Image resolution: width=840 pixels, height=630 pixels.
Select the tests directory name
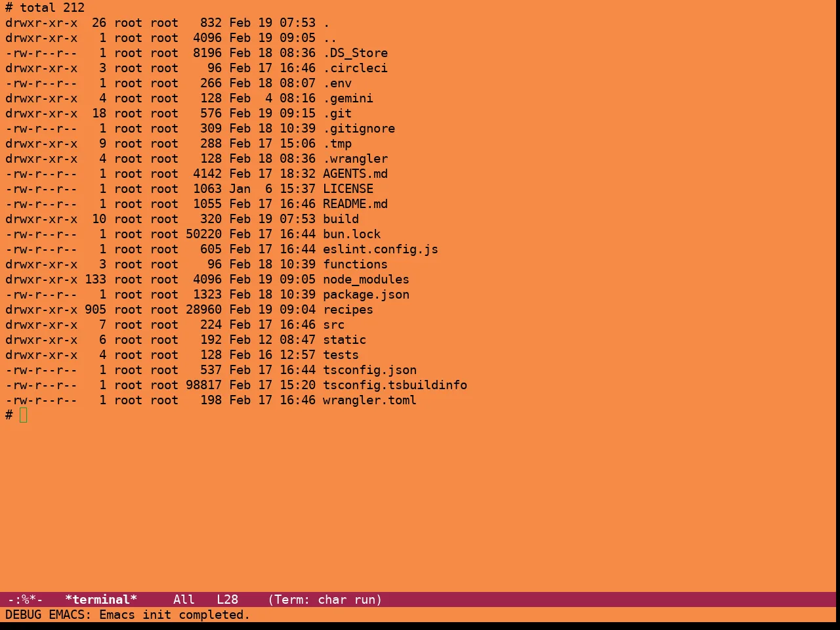tap(341, 355)
